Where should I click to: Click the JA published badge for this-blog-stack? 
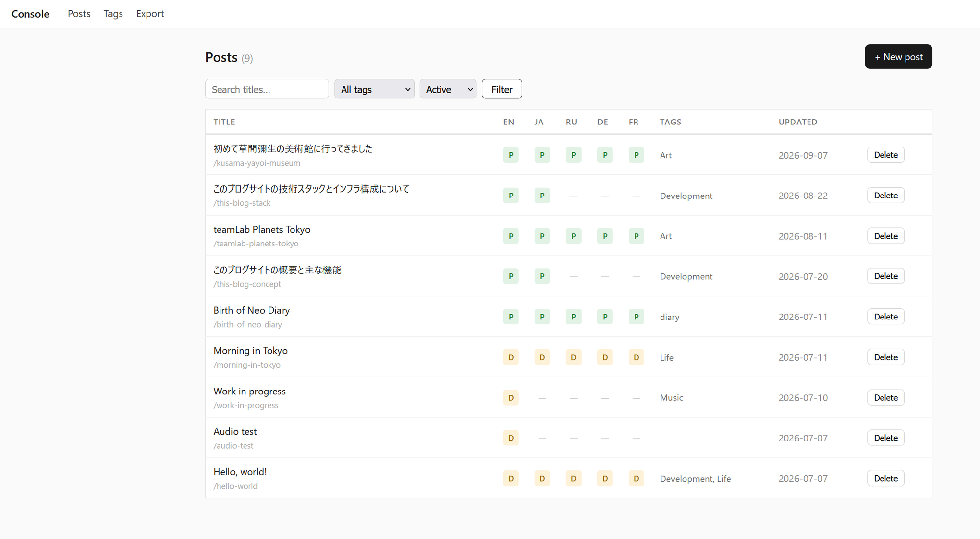pyautogui.click(x=542, y=196)
